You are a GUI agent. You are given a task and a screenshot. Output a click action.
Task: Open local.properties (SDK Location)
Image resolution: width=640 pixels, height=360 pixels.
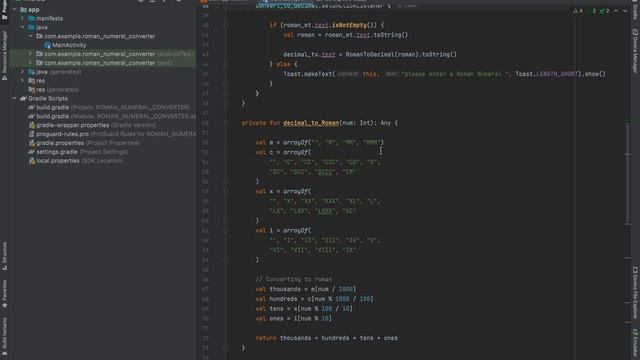tap(76, 161)
